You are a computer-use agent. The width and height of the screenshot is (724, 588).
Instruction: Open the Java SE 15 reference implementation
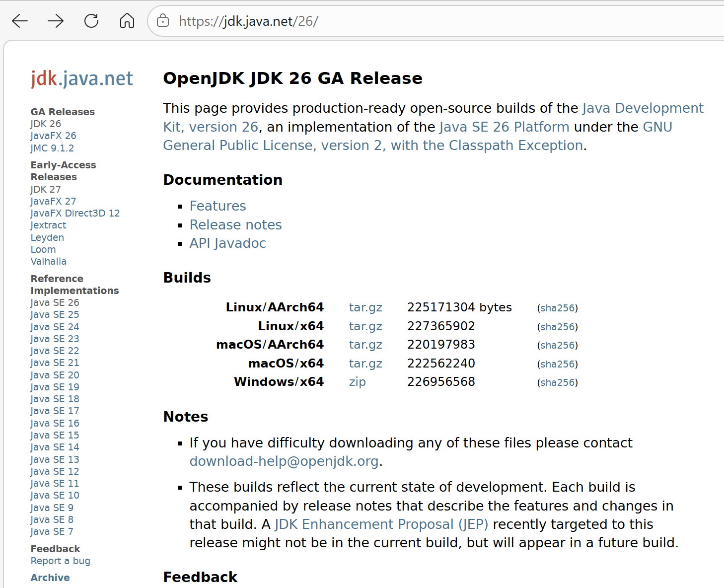[55, 435]
